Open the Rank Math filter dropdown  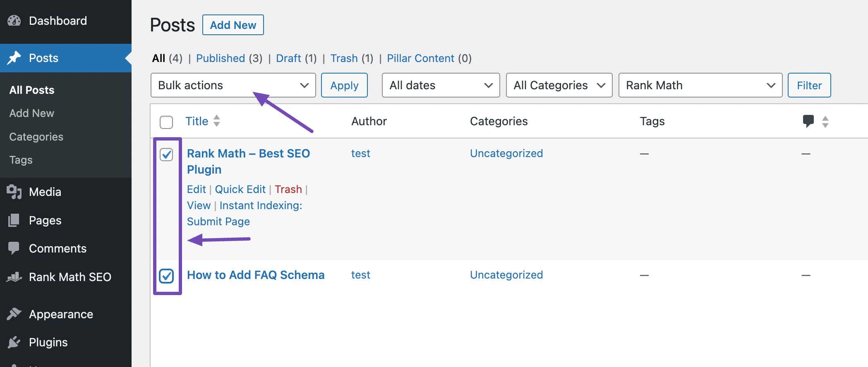click(700, 85)
